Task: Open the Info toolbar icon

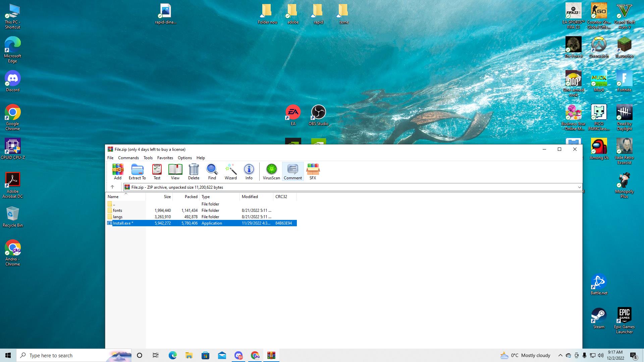Action: [249, 172]
